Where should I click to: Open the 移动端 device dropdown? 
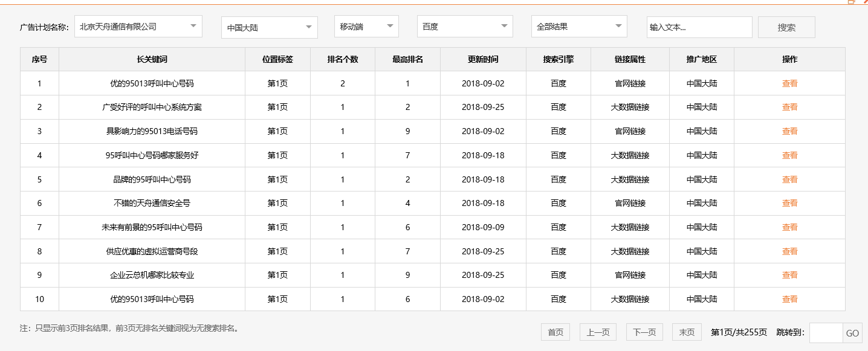[x=366, y=26]
